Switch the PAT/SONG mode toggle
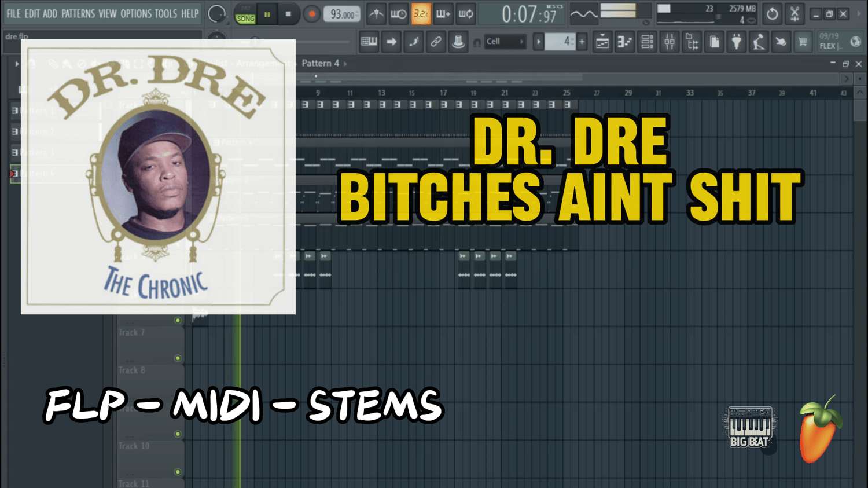Image resolution: width=868 pixels, height=488 pixels. click(245, 14)
